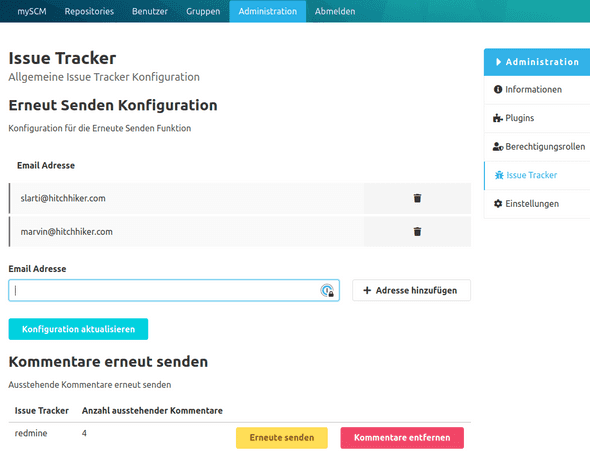
Task: Switch to the Gruppen tab
Action: 203,11
